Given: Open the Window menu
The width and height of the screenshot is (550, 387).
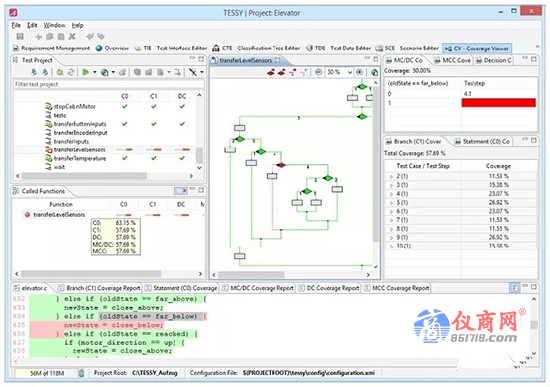Looking at the screenshot, I should (54, 25).
